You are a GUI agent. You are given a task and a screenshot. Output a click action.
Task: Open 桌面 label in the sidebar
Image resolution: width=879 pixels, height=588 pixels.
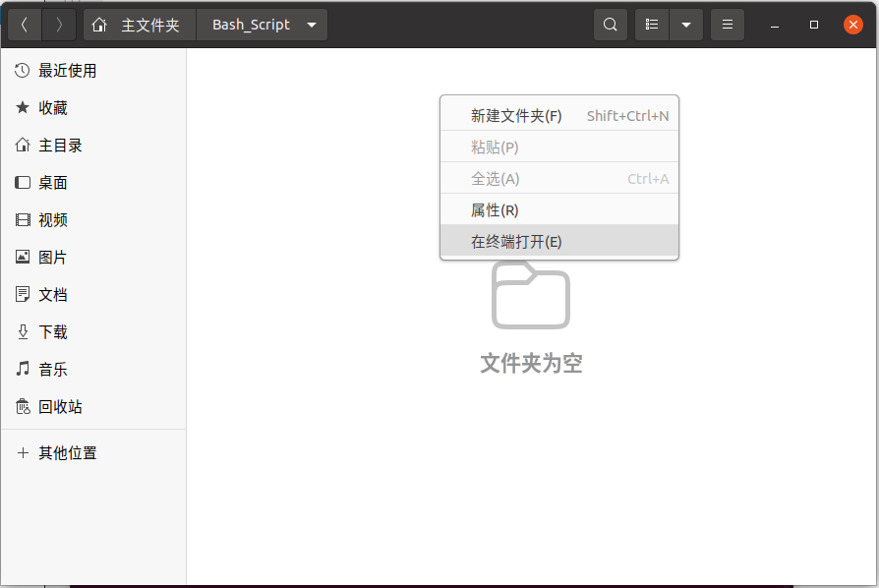(x=53, y=183)
